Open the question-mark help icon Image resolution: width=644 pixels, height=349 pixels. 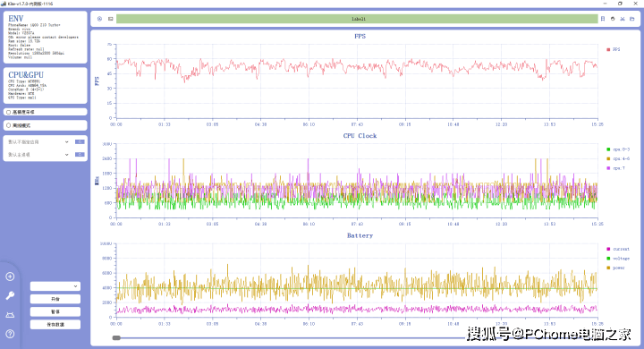tap(10, 334)
